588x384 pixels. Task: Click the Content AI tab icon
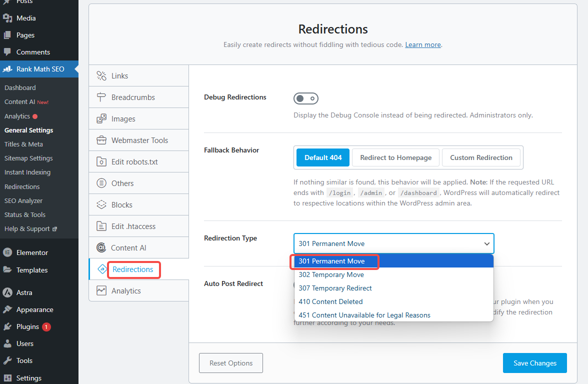coord(101,248)
